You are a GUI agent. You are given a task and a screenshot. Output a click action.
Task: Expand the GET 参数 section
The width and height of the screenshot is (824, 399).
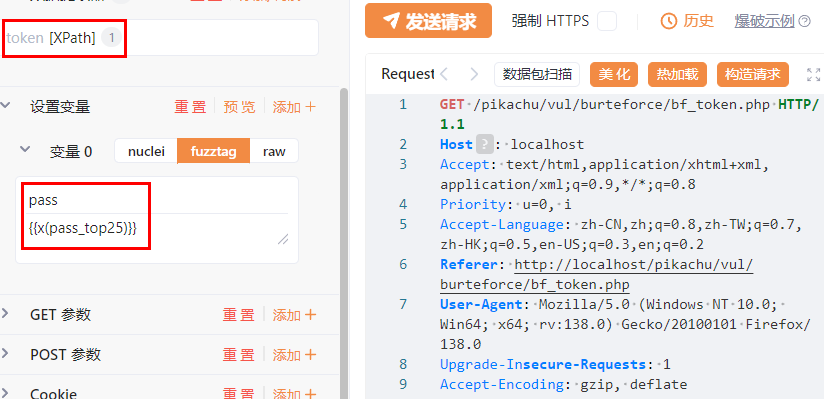5,313
